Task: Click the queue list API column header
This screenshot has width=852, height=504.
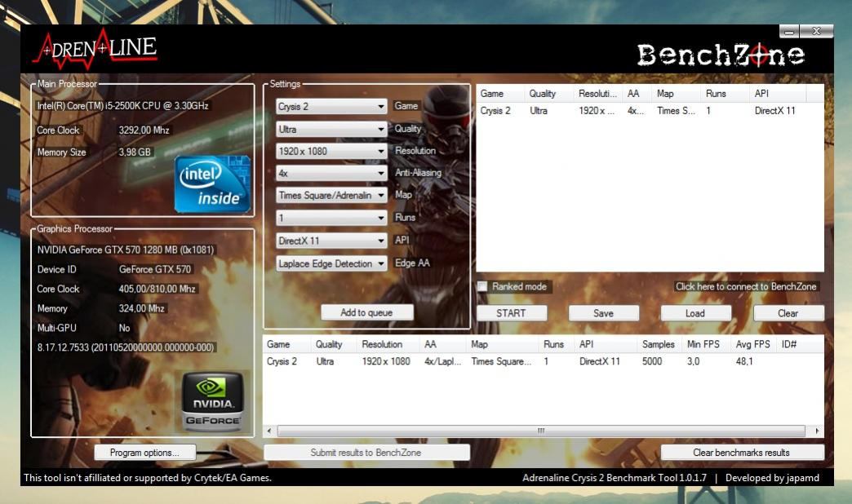Action: 778,94
